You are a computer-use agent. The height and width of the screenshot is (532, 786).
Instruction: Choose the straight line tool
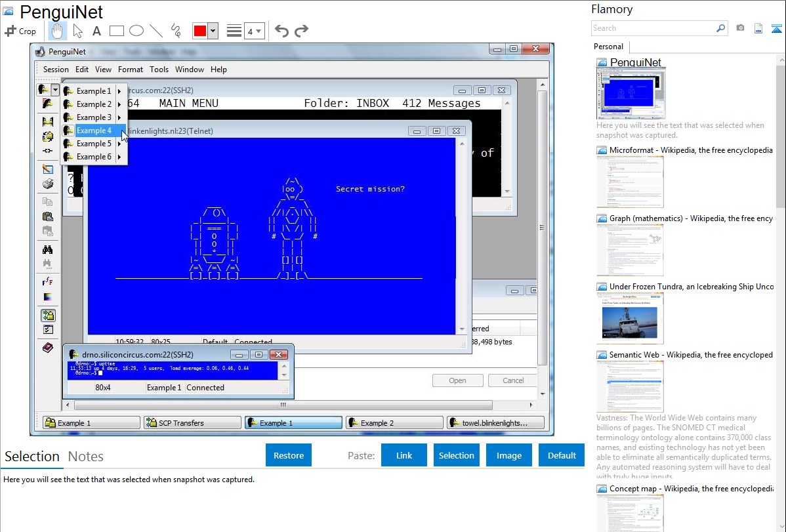[x=156, y=31]
